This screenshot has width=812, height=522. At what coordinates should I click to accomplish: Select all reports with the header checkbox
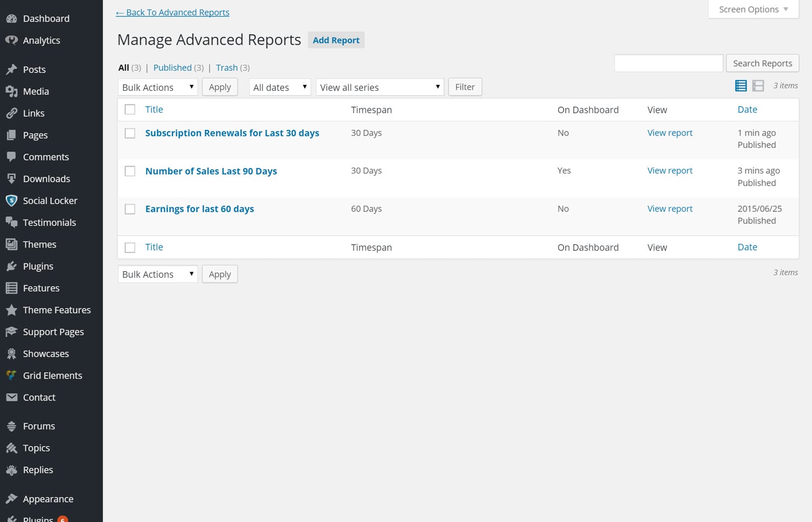(130, 109)
